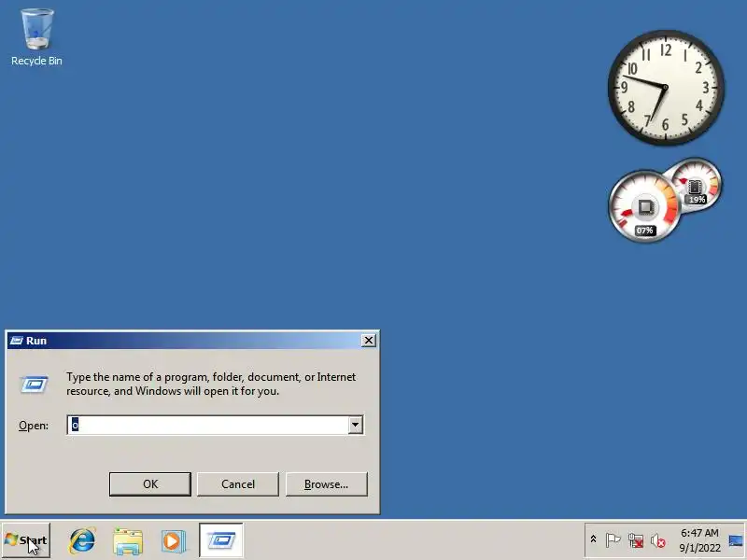Open Action Center flag tray icon
747x560 pixels.
[x=613, y=540]
